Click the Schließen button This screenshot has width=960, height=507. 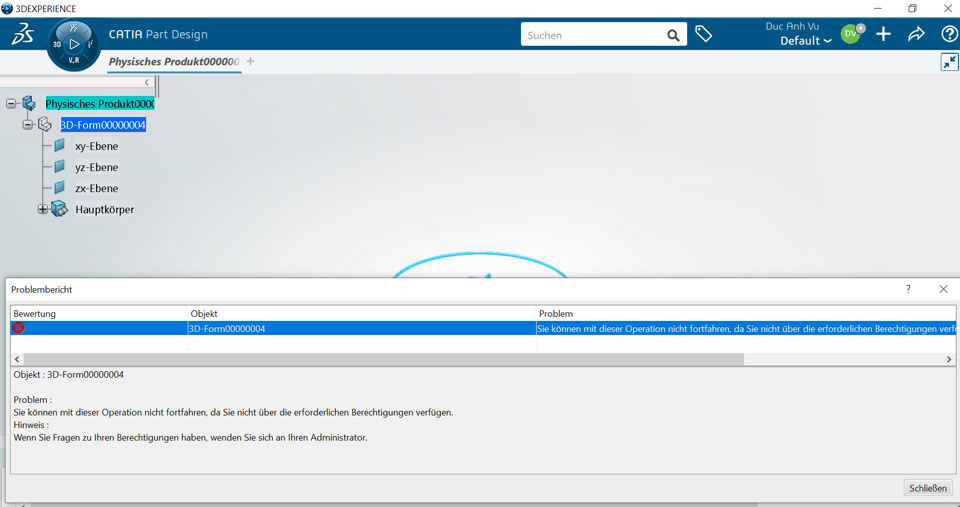928,488
